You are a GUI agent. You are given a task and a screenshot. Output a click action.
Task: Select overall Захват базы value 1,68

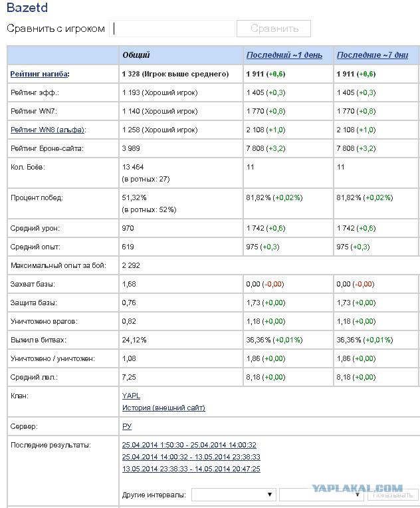point(129,284)
